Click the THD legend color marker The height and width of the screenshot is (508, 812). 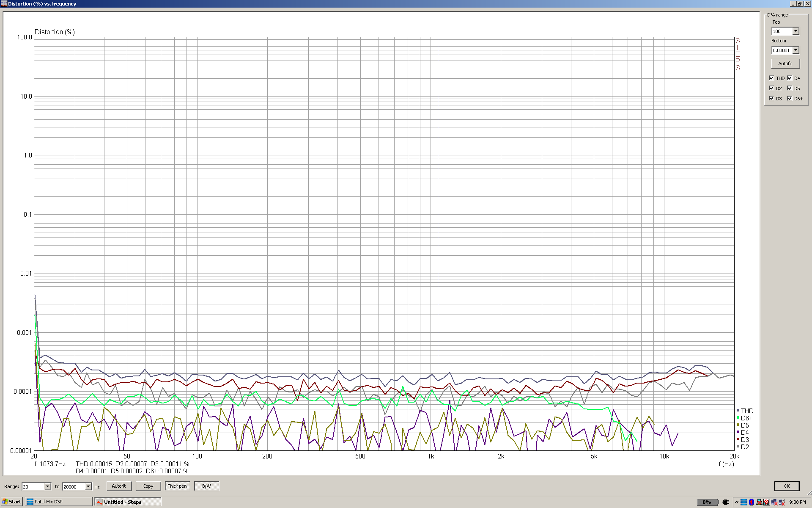coord(738,411)
